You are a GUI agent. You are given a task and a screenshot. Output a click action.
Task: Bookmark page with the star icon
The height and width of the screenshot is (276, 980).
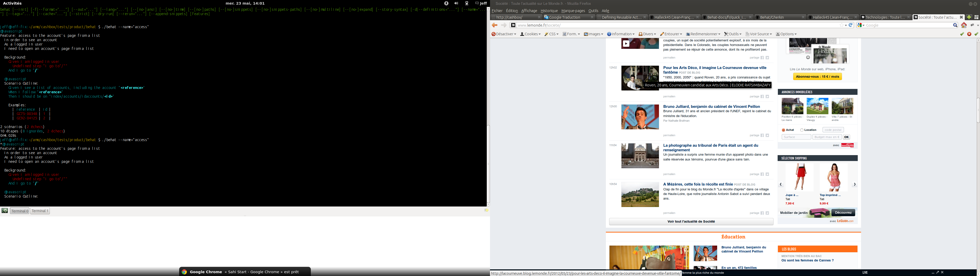841,25
